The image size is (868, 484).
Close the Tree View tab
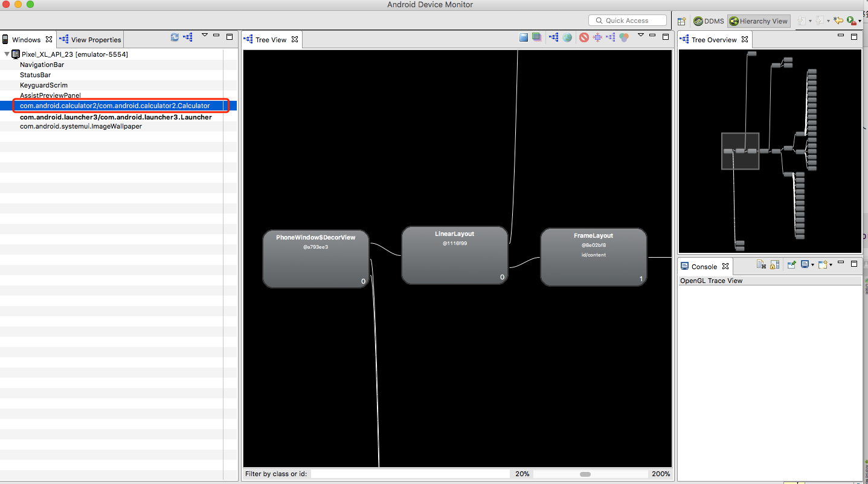click(x=295, y=39)
